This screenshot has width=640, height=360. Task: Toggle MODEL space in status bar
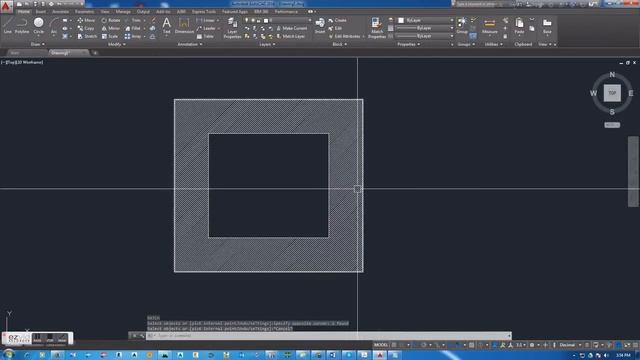click(380, 345)
